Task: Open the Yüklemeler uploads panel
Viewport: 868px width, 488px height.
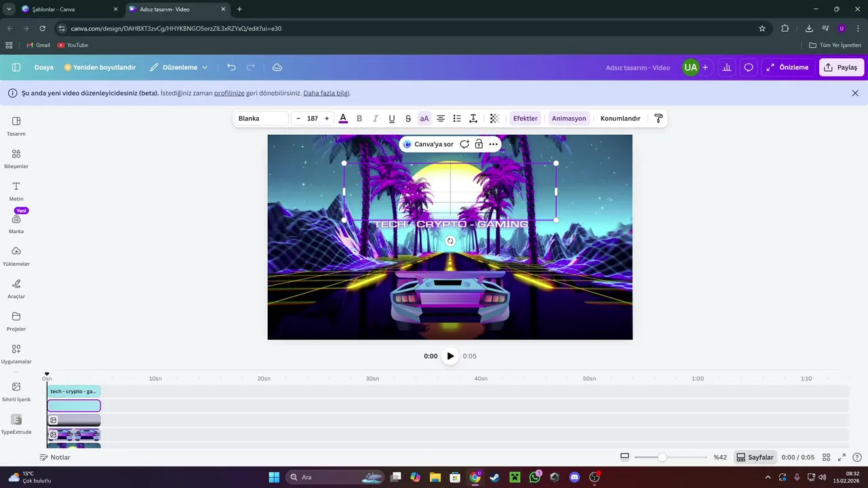Action: pos(16,256)
